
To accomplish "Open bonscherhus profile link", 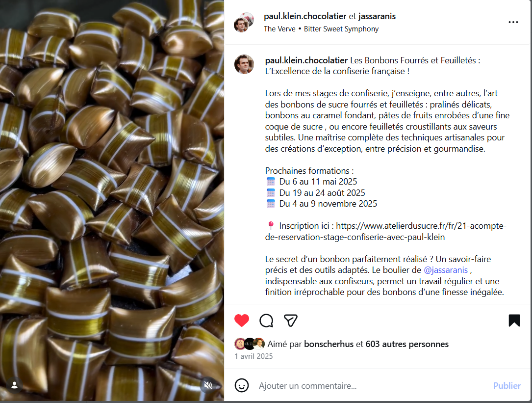I will coord(329,344).
